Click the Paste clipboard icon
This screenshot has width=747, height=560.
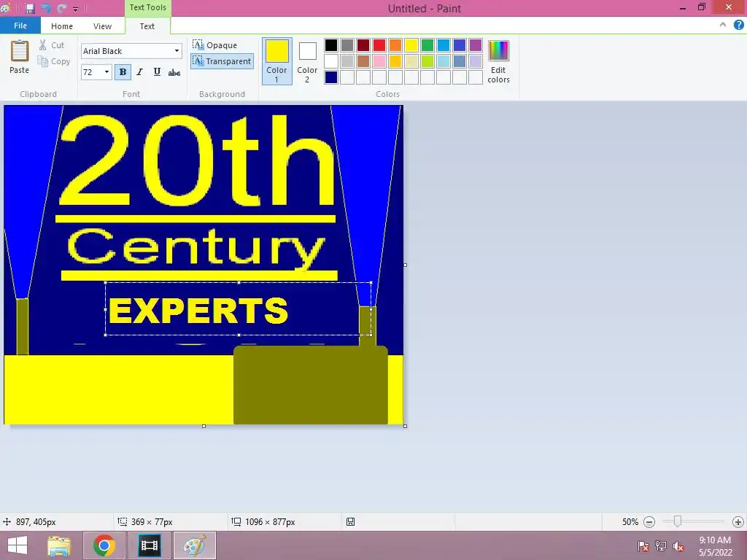point(20,51)
